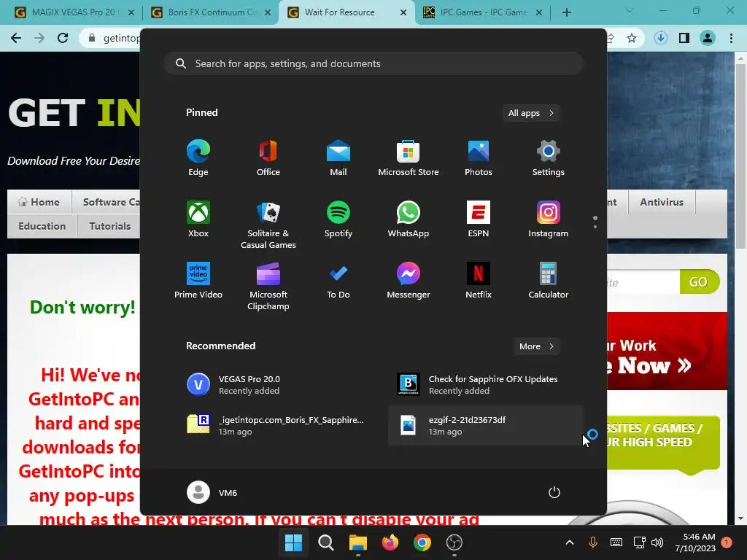The height and width of the screenshot is (560, 747).
Task: Click the Start menu search box
Action: point(373,63)
